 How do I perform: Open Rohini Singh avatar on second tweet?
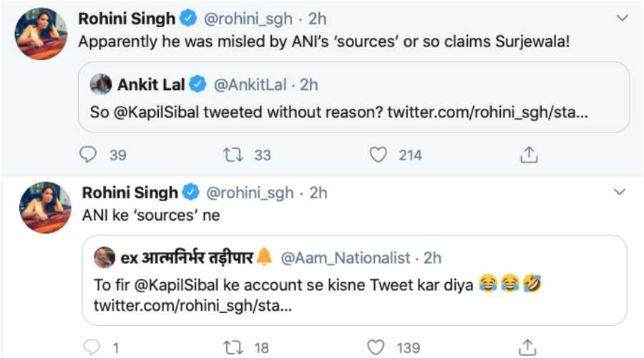(x=44, y=208)
